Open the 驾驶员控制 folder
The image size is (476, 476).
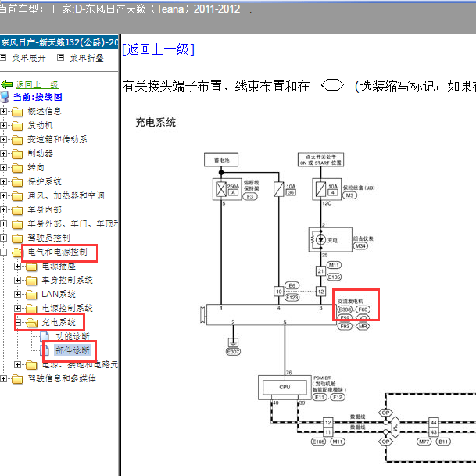coord(48,238)
